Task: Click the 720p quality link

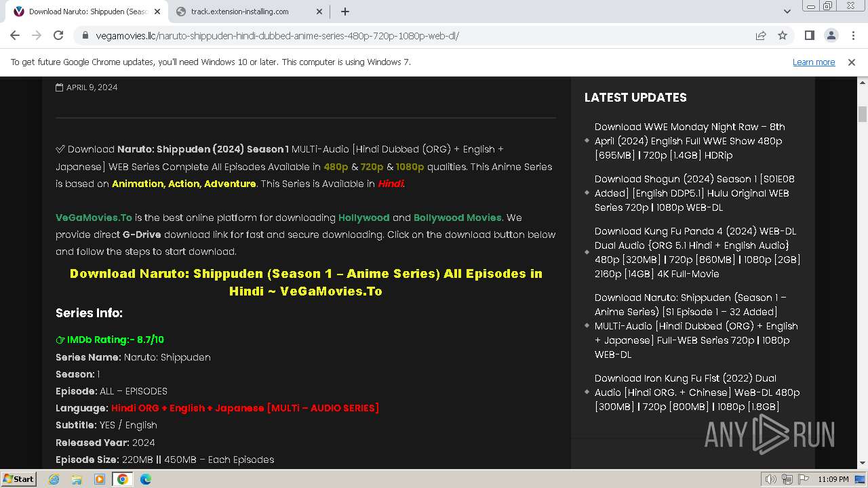Action: 372,167
